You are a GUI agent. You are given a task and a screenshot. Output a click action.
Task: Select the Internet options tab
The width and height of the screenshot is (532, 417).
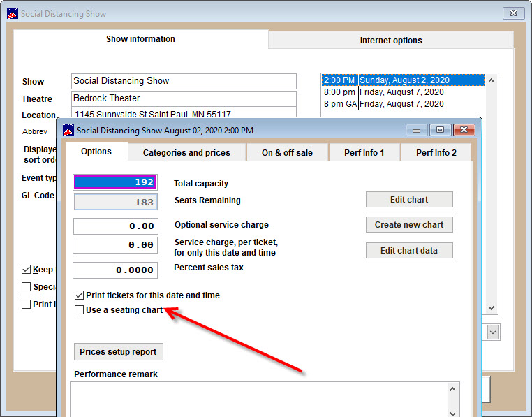390,41
